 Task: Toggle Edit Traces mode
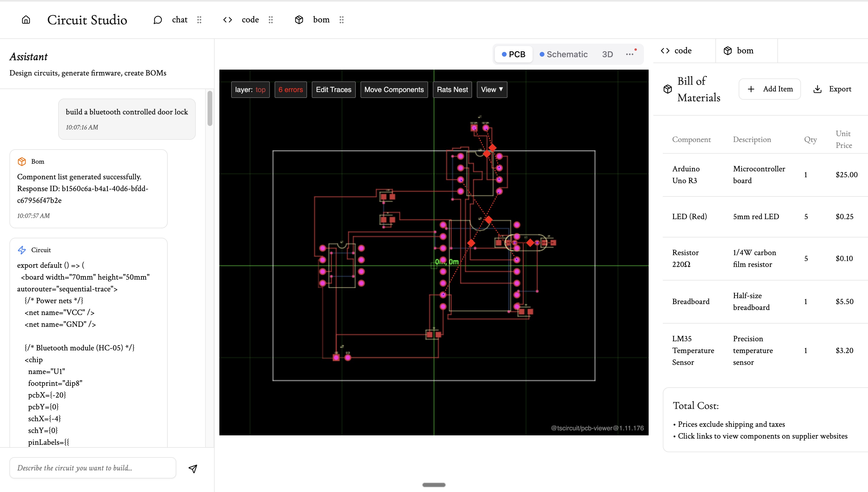(x=333, y=90)
